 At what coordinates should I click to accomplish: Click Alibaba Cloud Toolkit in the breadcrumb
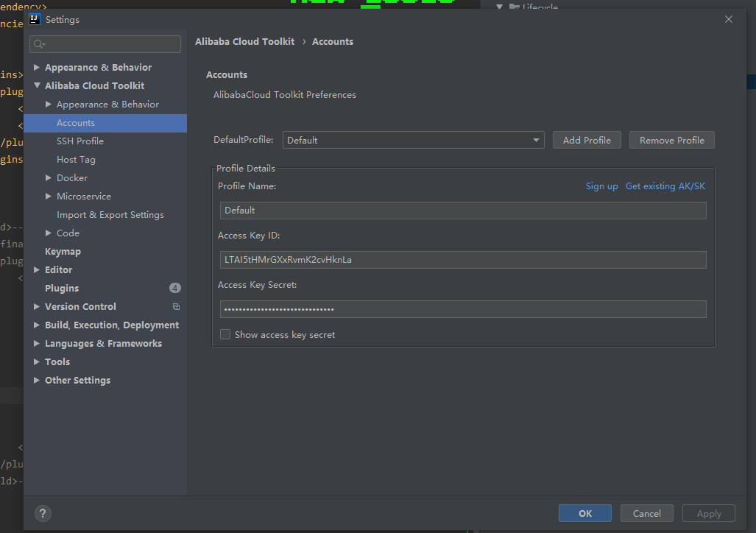(244, 42)
